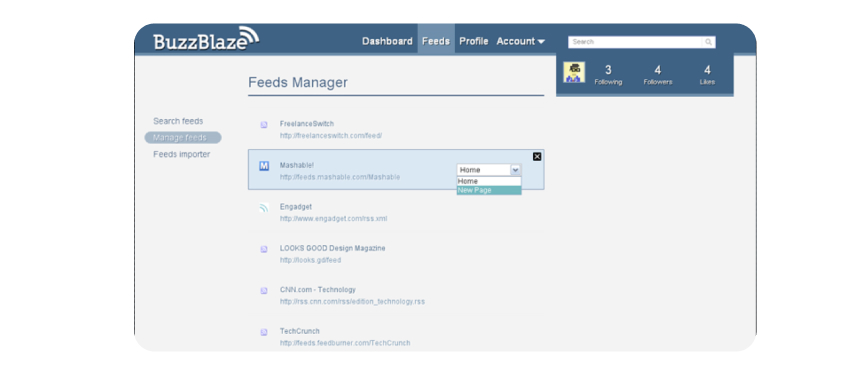Expand the Home page selector dropdown
Viewport: 861px width, 376px height.
(516, 170)
